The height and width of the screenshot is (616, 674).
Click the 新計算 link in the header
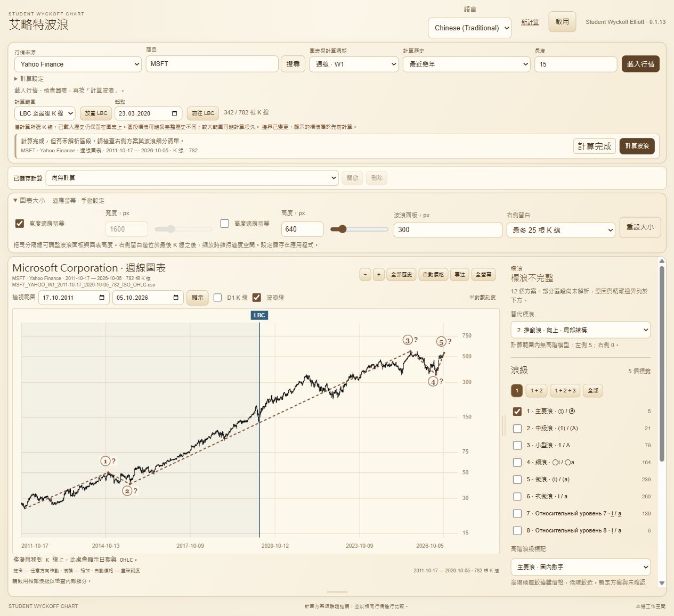[530, 22]
